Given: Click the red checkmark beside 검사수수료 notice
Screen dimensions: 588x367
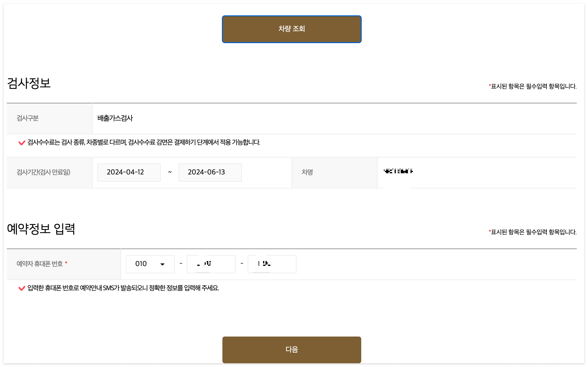Looking at the screenshot, I should [x=22, y=143].
